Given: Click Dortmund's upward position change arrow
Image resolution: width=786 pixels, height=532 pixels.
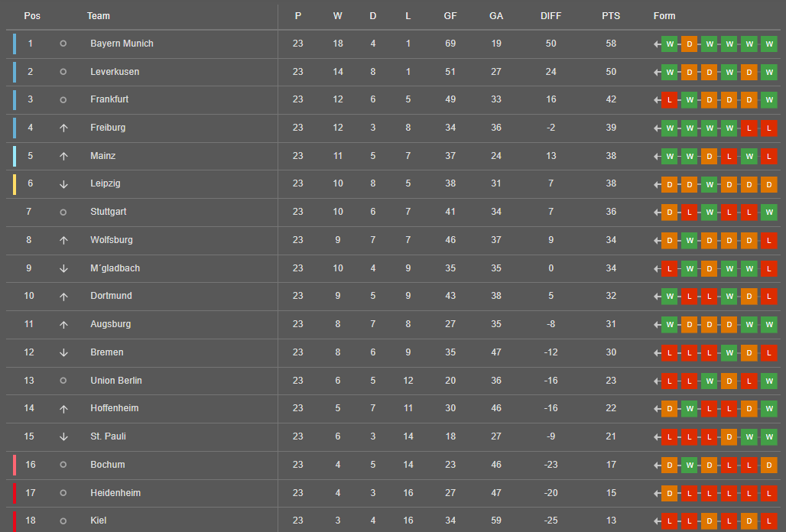Looking at the screenshot, I should tap(63, 297).
